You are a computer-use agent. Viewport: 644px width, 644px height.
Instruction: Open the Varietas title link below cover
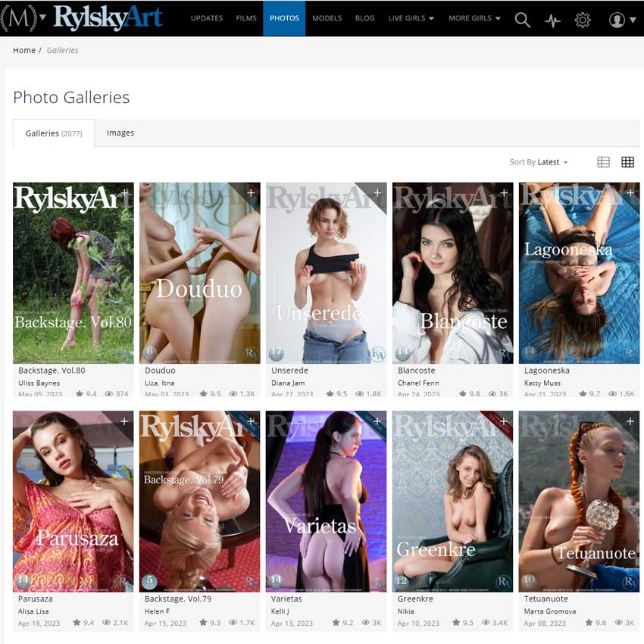tap(286, 599)
